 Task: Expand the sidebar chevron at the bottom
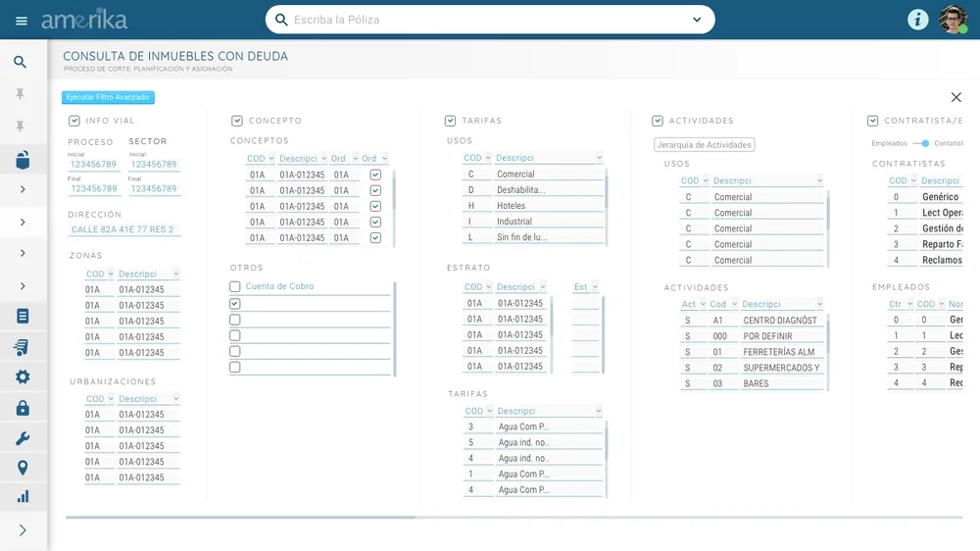tap(23, 530)
